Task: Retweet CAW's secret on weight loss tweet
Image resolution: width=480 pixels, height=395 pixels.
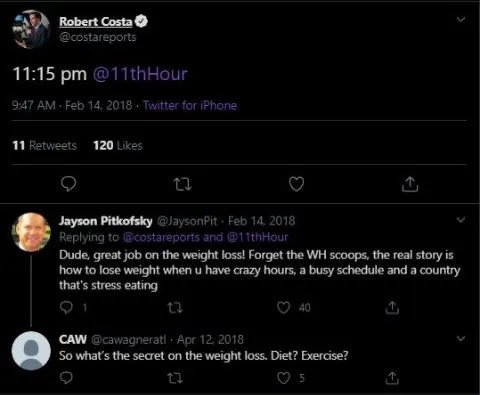Action: coord(175,378)
